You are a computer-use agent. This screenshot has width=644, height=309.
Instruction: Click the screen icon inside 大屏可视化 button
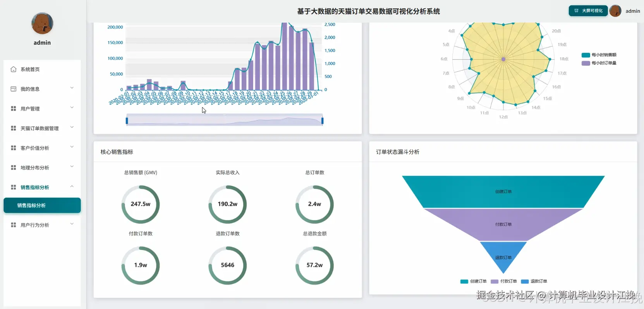(x=577, y=11)
